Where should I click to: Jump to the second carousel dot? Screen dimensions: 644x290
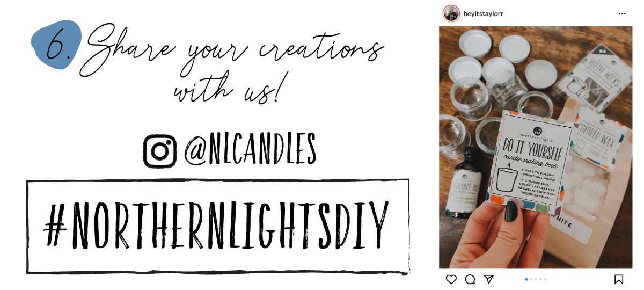(x=531, y=279)
